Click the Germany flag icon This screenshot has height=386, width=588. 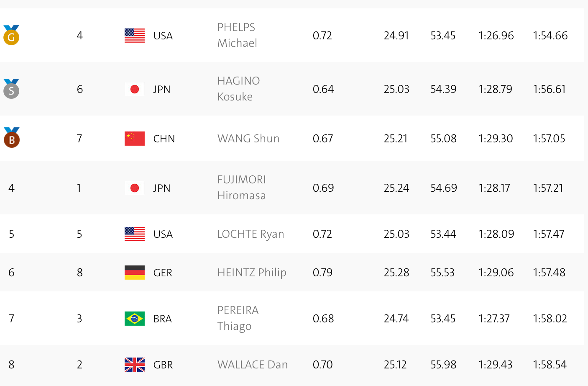[x=135, y=273]
